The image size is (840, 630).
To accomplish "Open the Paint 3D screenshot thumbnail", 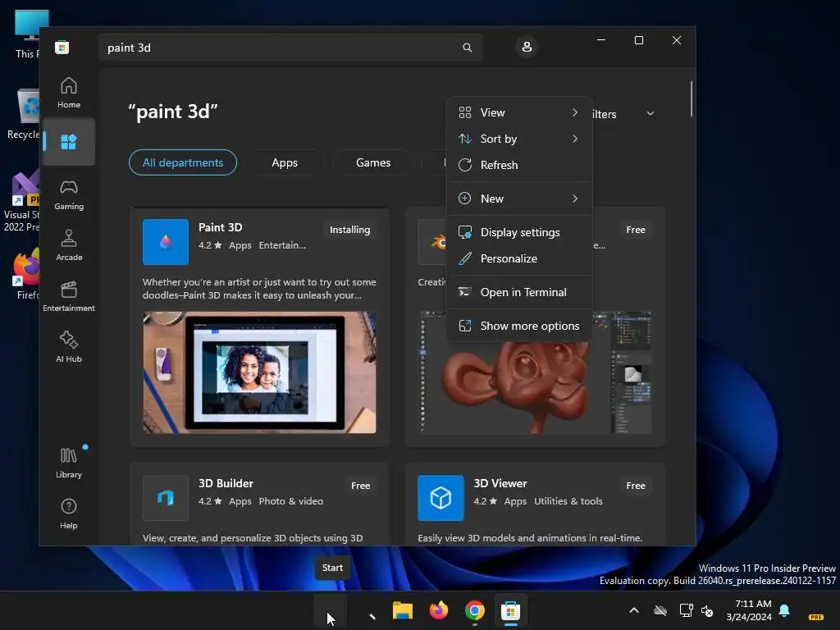I will pyautogui.click(x=259, y=372).
